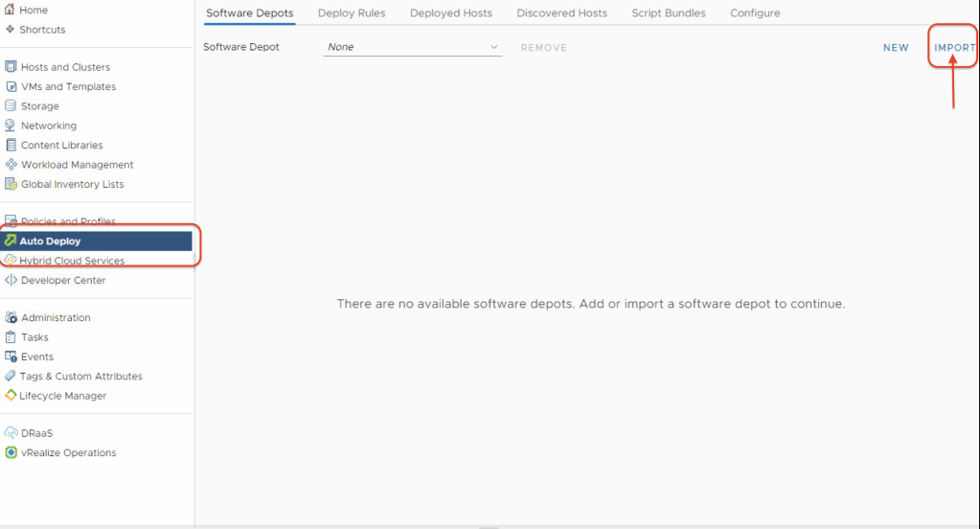Click the Hybrid Cloud Services icon
Viewport: 980px width, 529px height.
pyautogui.click(x=10, y=260)
